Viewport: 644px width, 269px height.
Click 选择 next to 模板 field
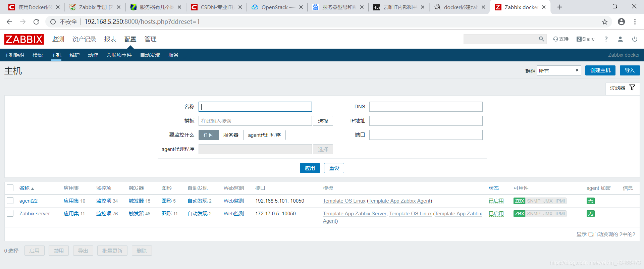pos(323,121)
